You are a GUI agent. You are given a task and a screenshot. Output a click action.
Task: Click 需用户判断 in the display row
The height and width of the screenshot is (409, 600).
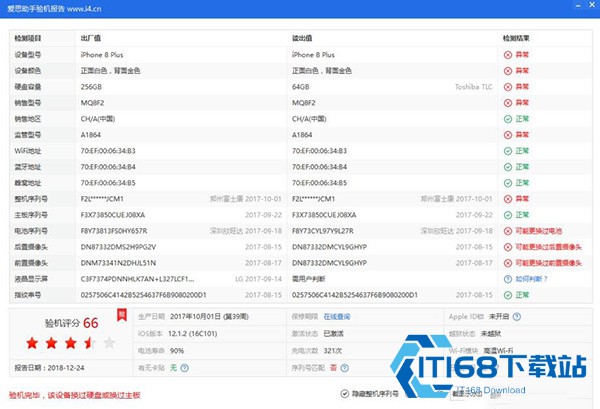click(x=309, y=279)
